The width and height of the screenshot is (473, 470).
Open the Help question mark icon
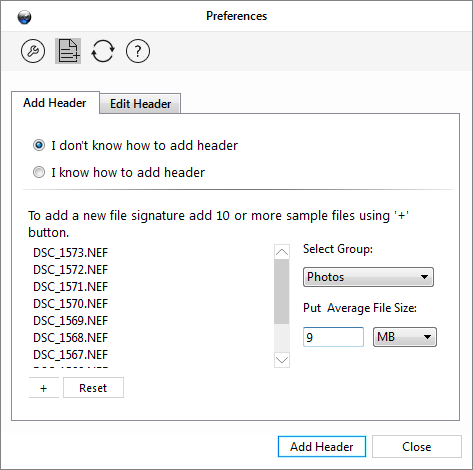[138, 51]
